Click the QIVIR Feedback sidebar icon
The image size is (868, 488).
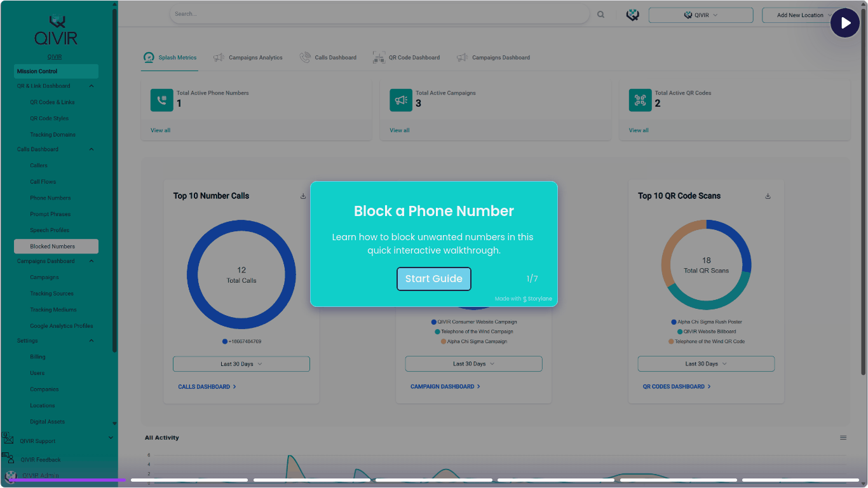pos(8,457)
